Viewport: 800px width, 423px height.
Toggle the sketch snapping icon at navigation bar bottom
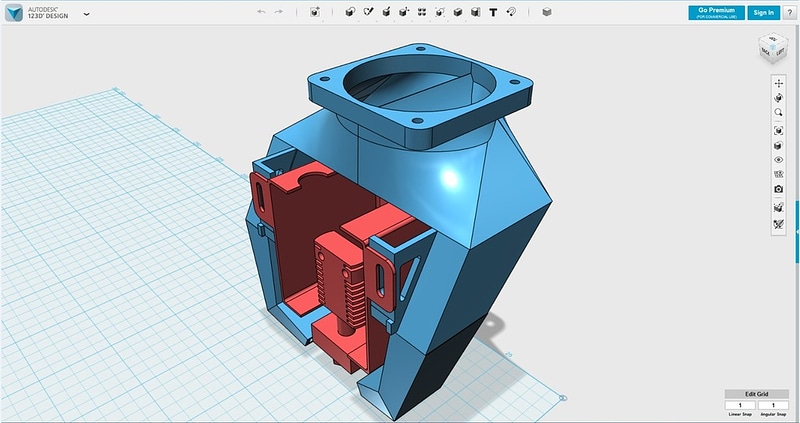pyautogui.click(x=779, y=224)
